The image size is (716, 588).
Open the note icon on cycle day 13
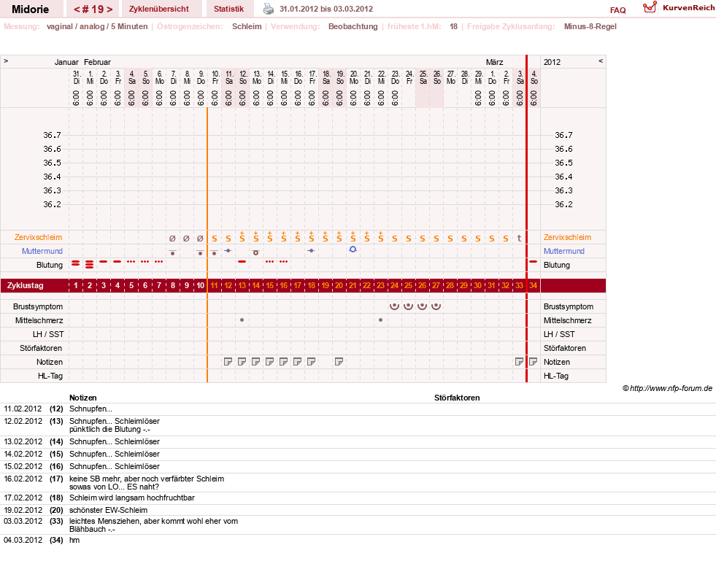click(x=242, y=362)
